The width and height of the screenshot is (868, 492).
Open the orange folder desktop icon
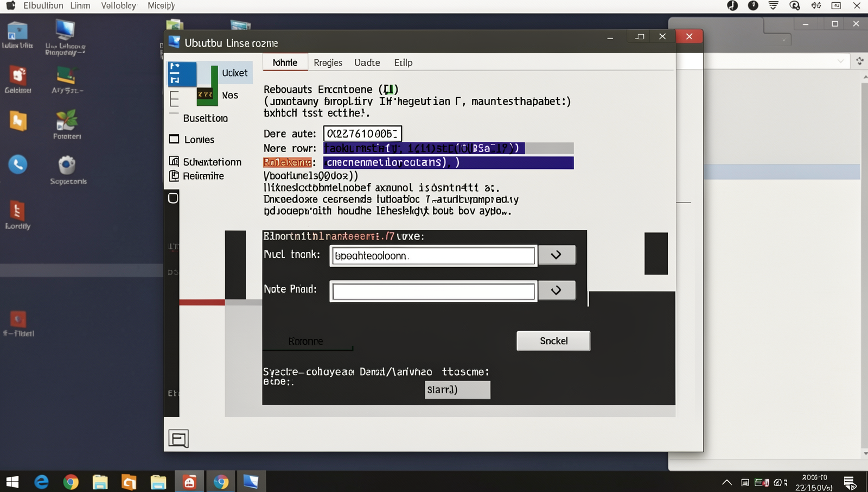click(18, 120)
